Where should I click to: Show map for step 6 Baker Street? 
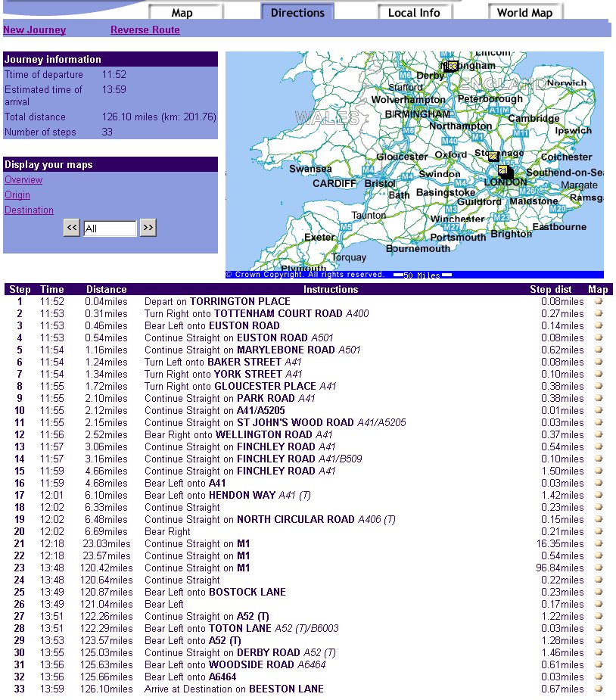point(598,362)
